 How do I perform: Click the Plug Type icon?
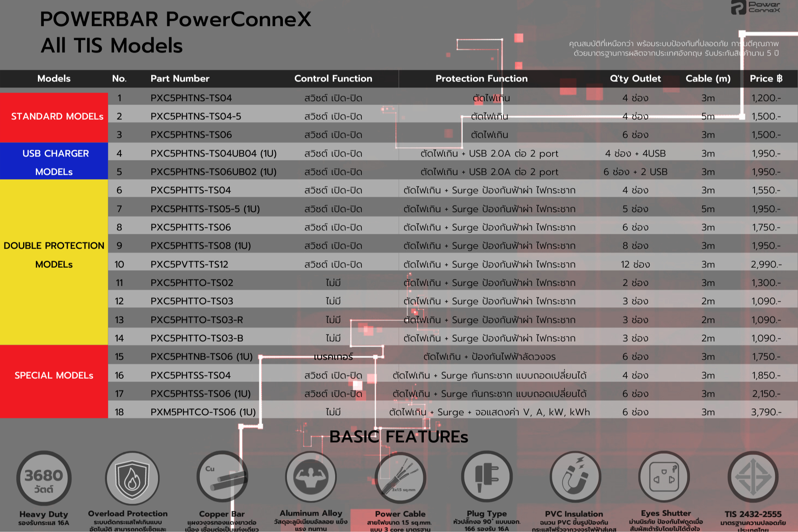[x=487, y=477]
